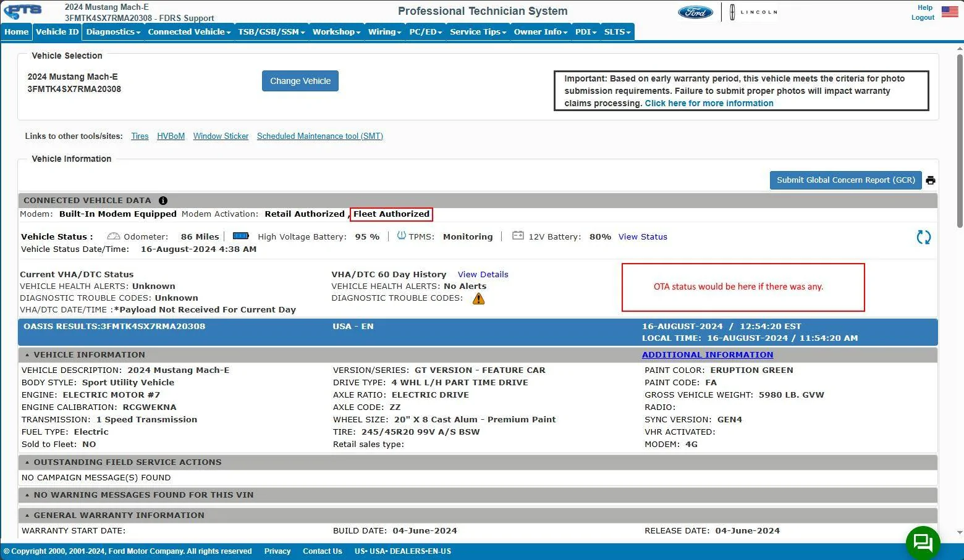The image size is (964, 560).
Task: Click the DTC warning triangle icon
Action: (478, 299)
